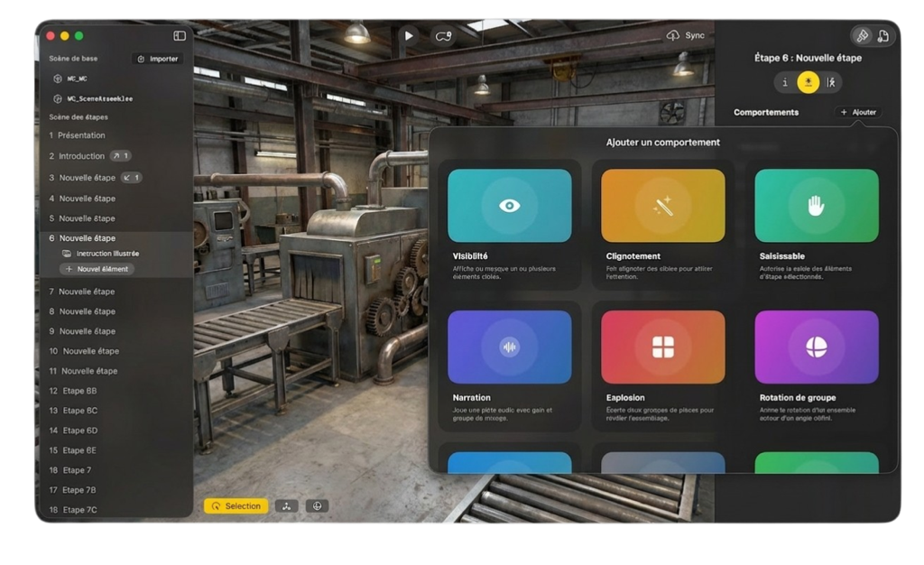The height and width of the screenshot is (565, 924).
Task: Select the info segment in step panel
Action: (785, 82)
